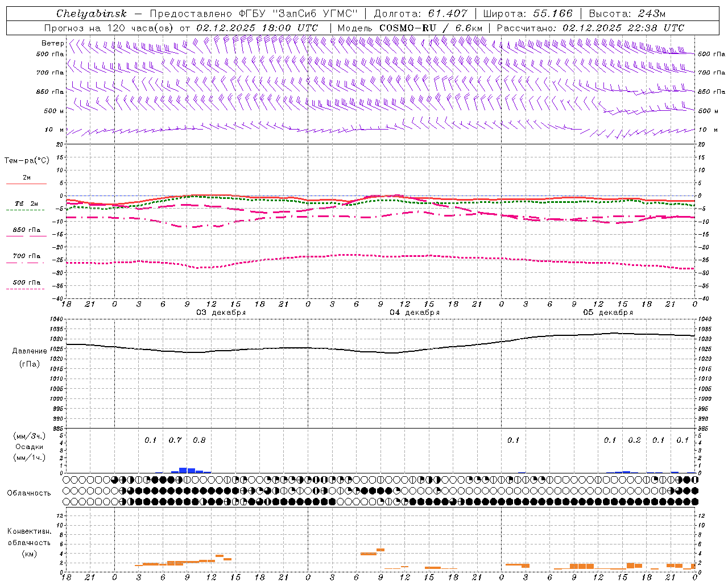Click the Широта: 55.166 value
This screenshot has width=728, height=582.
click(527, 14)
